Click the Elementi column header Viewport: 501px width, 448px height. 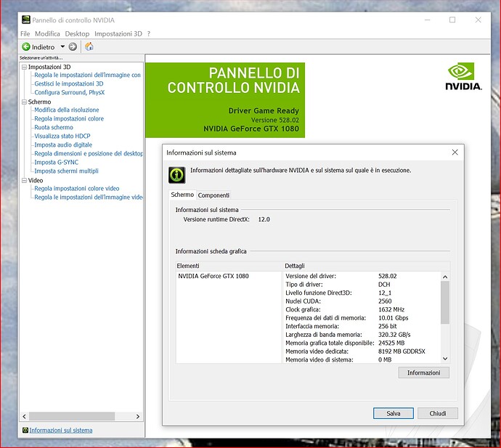pos(229,266)
